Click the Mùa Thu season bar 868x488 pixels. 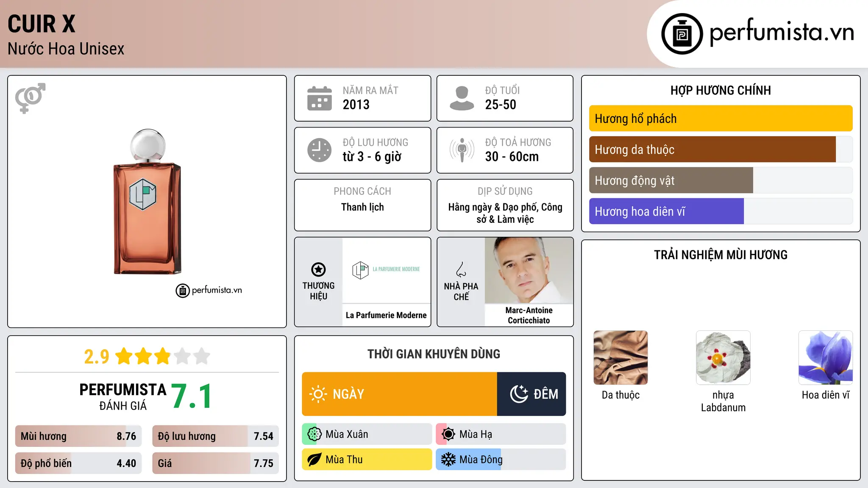(x=367, y=460)
